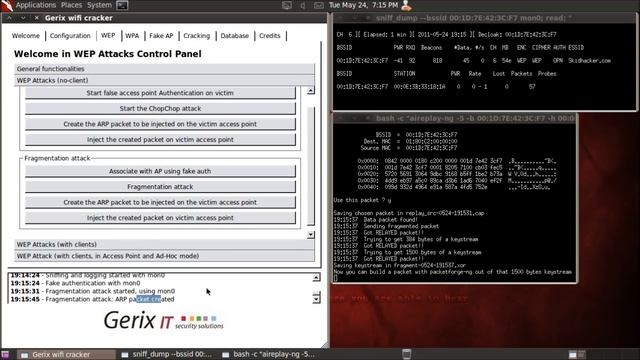Screen dimensions: 640x360
Task: Click Skidhacker.com ESSID in sniff_dump terminal
Action: click(x=590, y=61)
